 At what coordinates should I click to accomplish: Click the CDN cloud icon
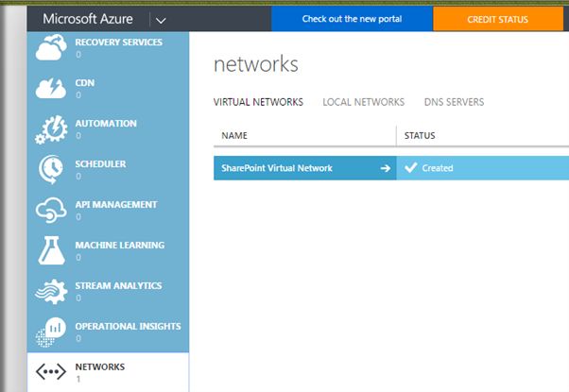coord(49,89)
